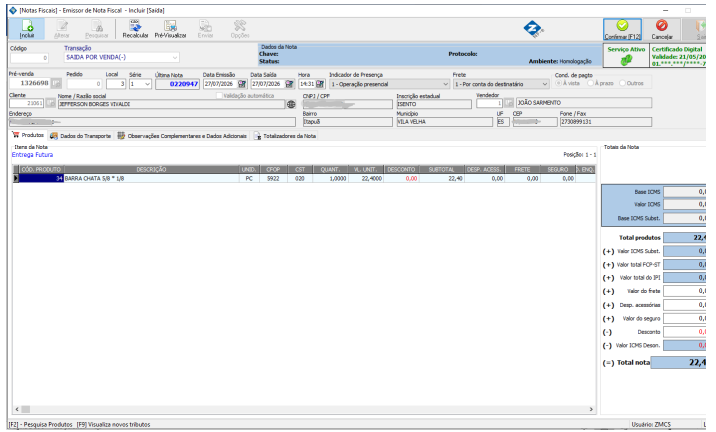Viewport: 716px width, 432px height.
Task: Click the F2 Pesquisa Produtos status hint
Action: pyautogui.click(x=41, y=424)
